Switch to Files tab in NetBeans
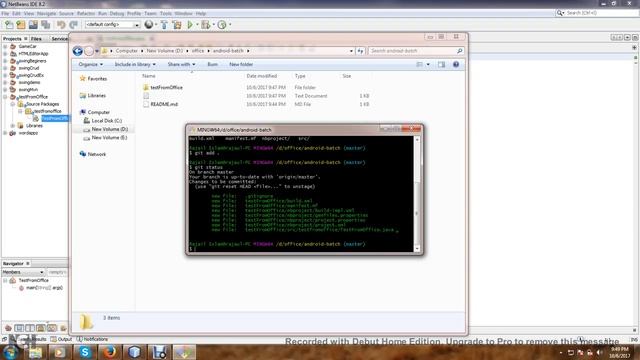 coord(36,39)
